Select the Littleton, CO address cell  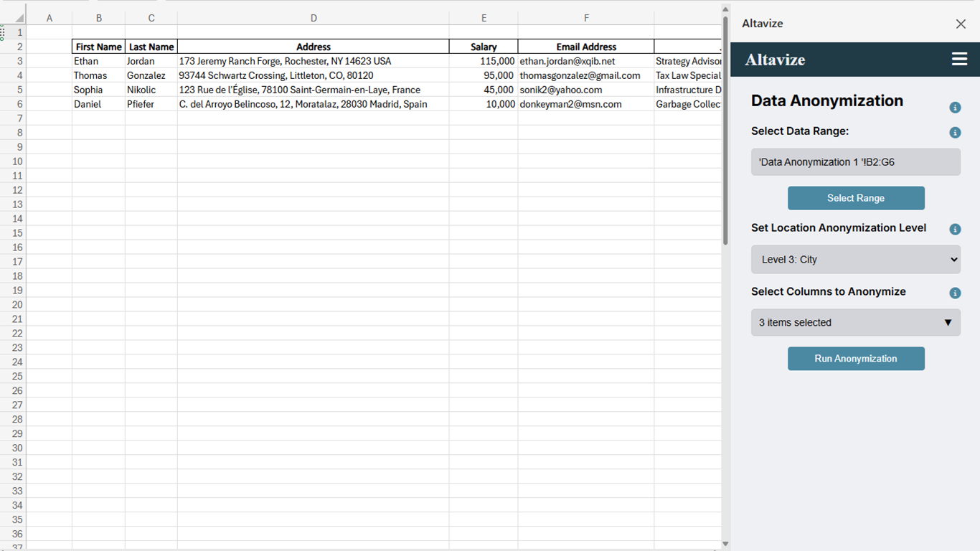[314, 75]
